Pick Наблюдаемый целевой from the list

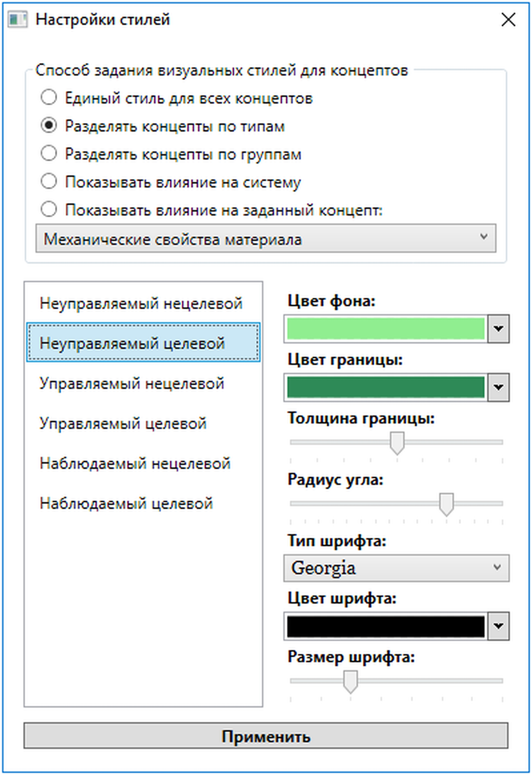(x=126, y=504)
